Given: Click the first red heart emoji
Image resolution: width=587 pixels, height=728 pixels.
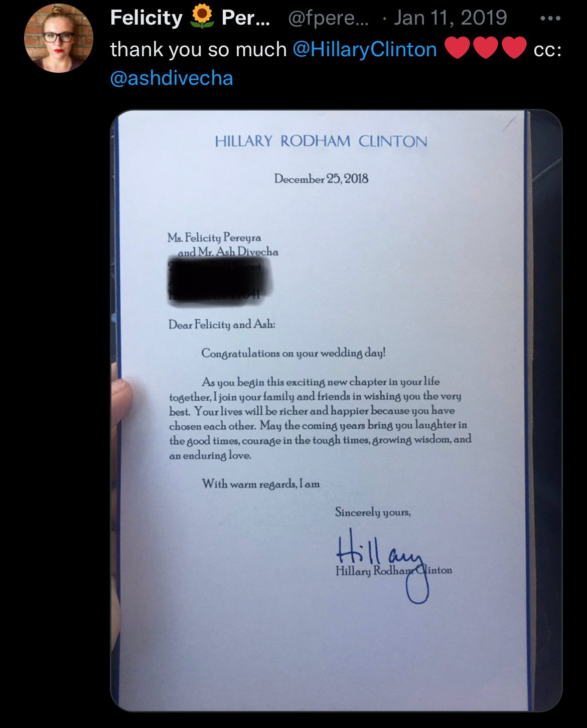Looking at the screenshot, I should tap(457, 49).
